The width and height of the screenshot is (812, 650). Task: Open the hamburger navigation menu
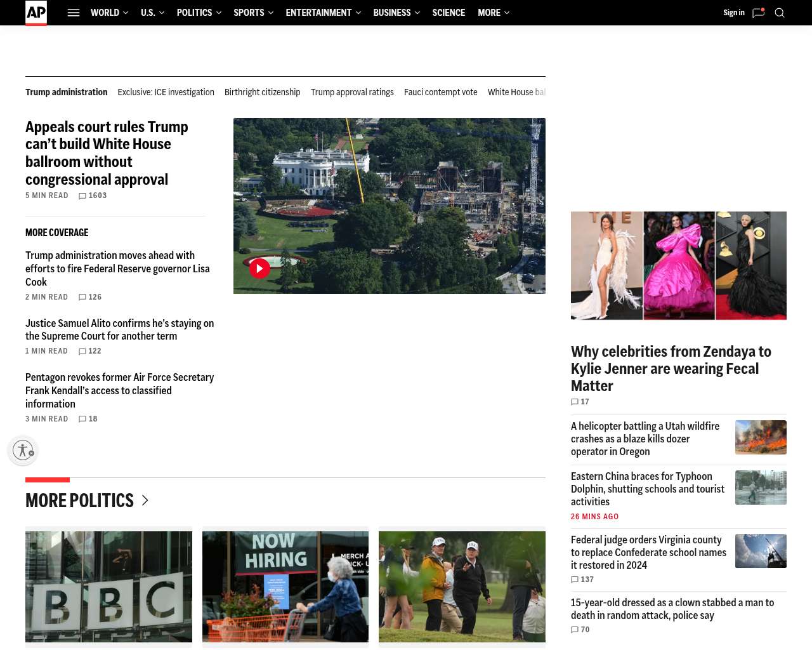click(x=74, y=13)
